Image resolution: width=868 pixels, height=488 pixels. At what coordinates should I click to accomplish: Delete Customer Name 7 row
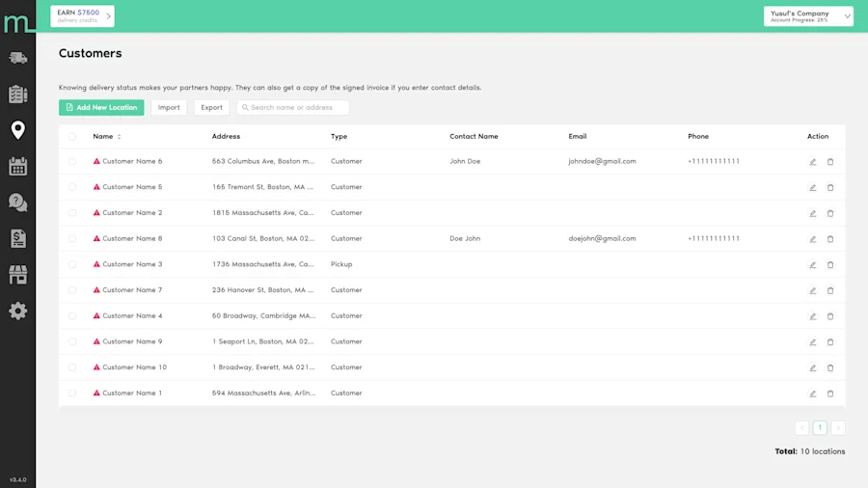830,290
